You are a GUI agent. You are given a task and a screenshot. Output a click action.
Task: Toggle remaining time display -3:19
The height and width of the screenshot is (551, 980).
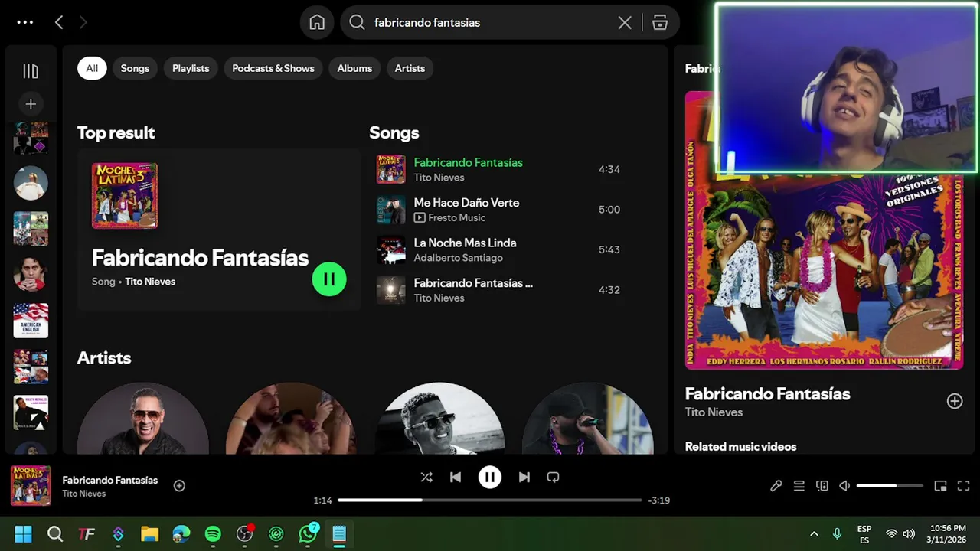[x=658, y=500]
